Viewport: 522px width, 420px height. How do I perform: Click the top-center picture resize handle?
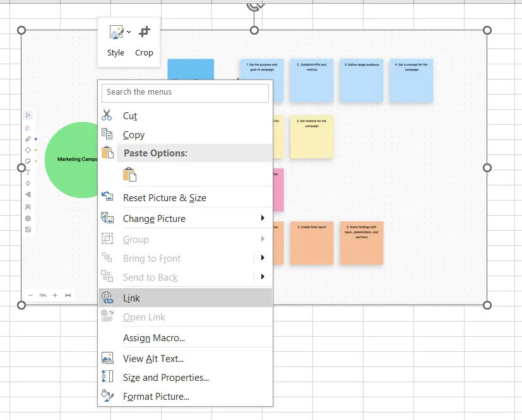click(x=254, y=30)
